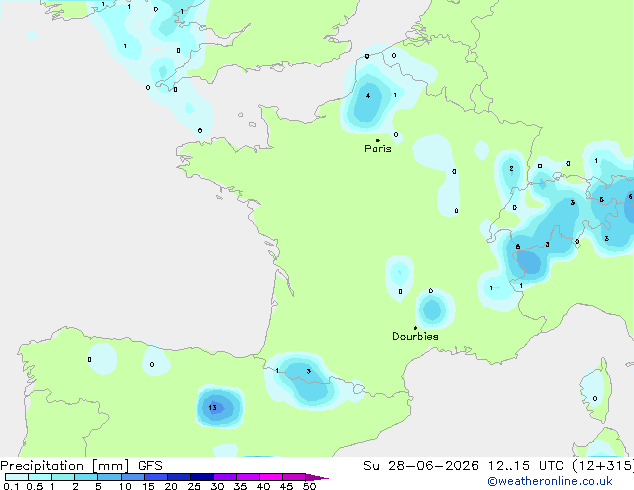This screenshot has height=490, width=634.
Task: Click the '12..15 UTC' time text
Action: tap(525, 466)
